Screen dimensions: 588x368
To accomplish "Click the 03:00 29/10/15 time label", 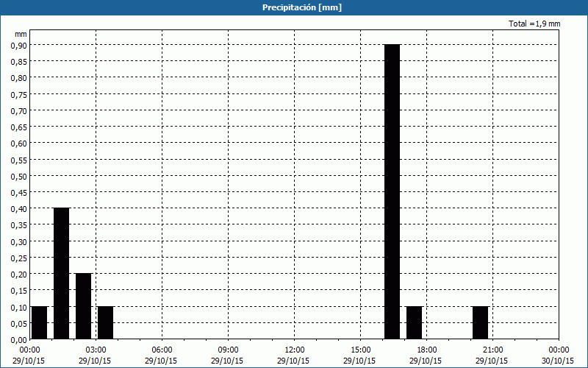I will pyautogui.click(x=95, y=355).
